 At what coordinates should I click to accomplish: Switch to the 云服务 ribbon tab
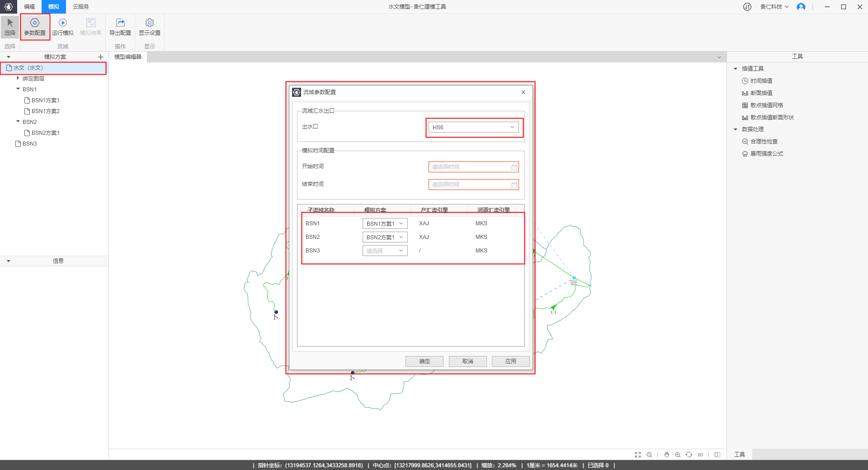coord(81,7)
